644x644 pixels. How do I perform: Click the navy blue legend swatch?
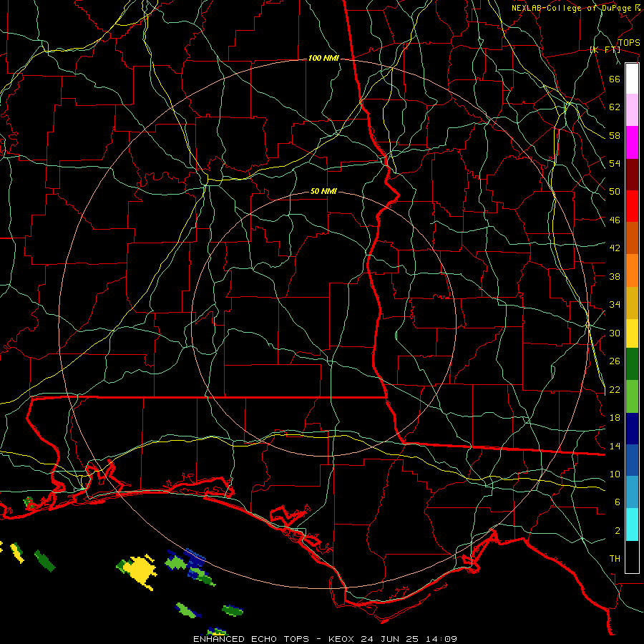(632, 429)
